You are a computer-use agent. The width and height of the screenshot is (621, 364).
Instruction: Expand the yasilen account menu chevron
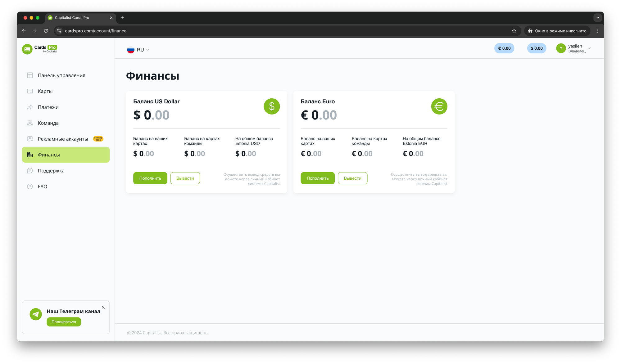[589, 48]
